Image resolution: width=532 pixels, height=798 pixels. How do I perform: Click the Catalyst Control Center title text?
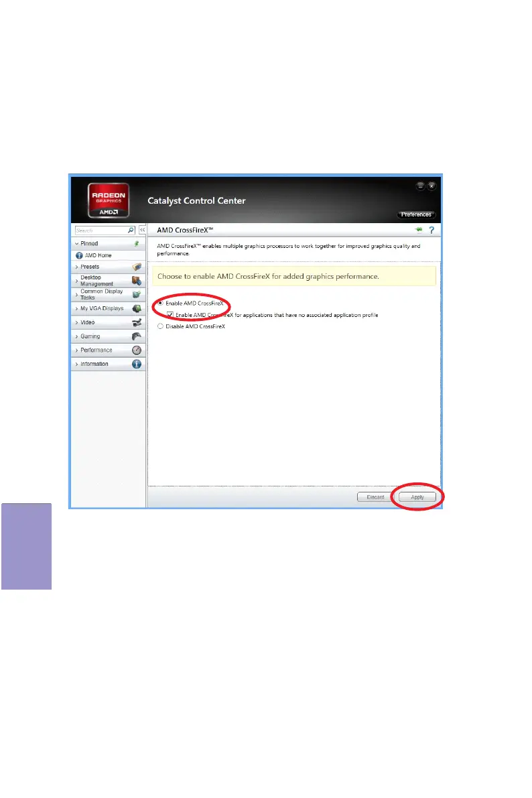(196, 200)
